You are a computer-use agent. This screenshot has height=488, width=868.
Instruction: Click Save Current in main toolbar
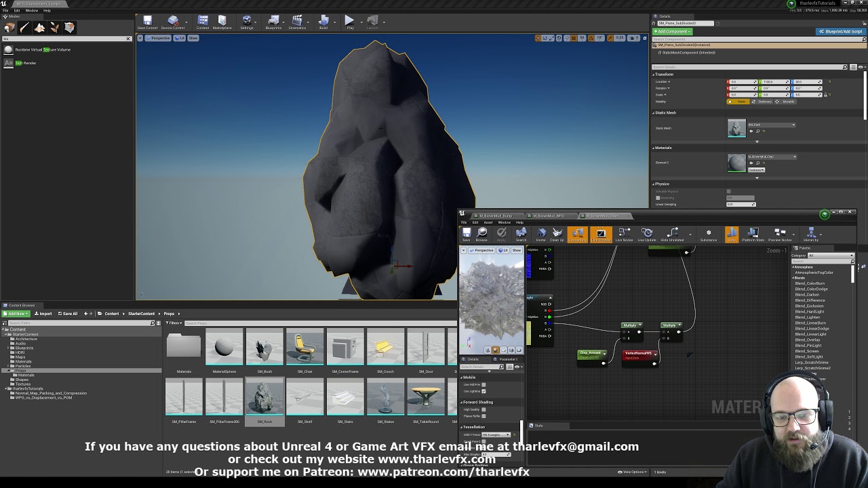click(x=147, y=23)
